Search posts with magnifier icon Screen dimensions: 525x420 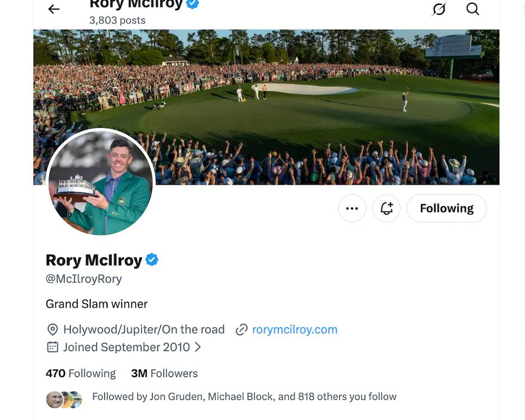point(473,9)
